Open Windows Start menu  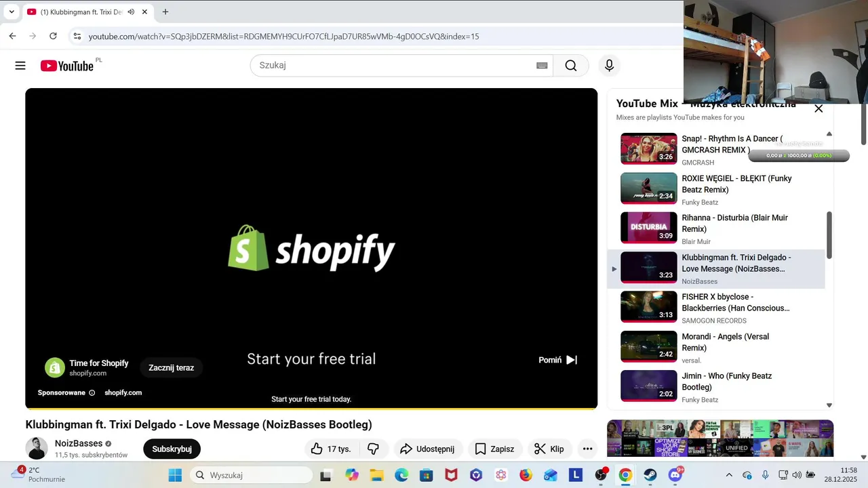tap(175, 475)
